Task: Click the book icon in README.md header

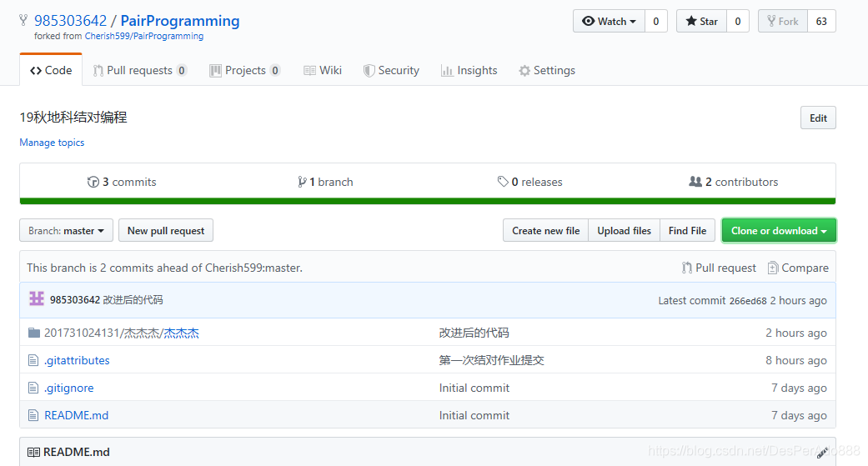Action: pyautogui.click(x=33, y=452)
